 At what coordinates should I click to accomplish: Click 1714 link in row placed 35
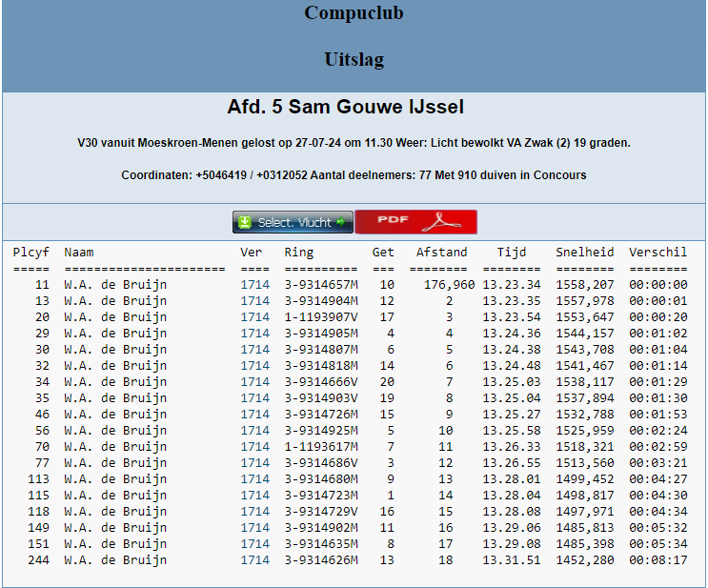pyautogui.click(x=254, y=397)
